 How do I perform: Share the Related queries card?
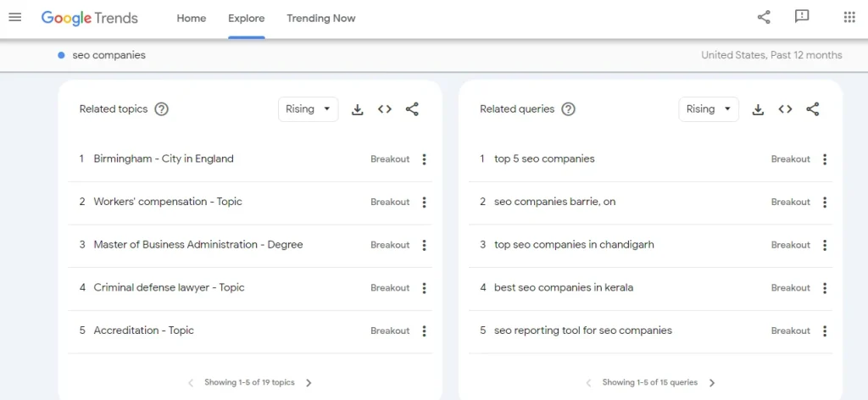812,109
